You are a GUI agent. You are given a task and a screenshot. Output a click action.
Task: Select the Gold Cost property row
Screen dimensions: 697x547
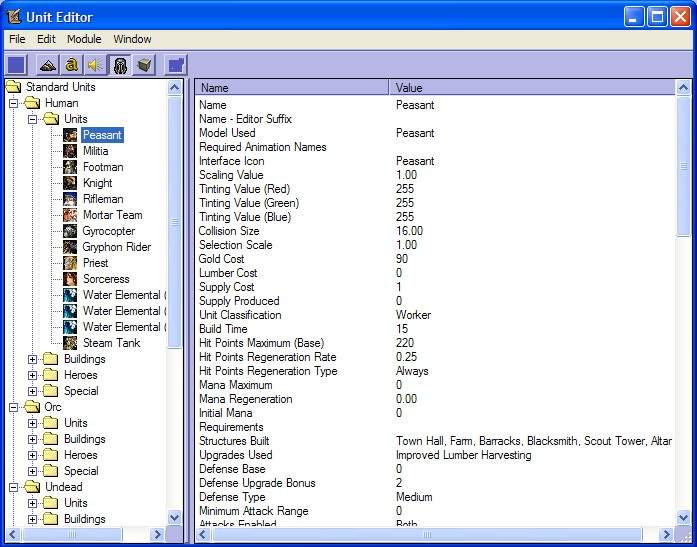435,259
